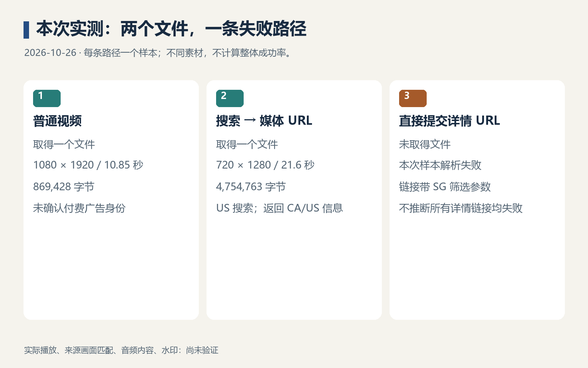The height and width of the screenshot is (368, 588).
Task: Click the slide title 本次实测：两个文件，一条失败路径
Action: pyautogui.click(x=171, y=29)
